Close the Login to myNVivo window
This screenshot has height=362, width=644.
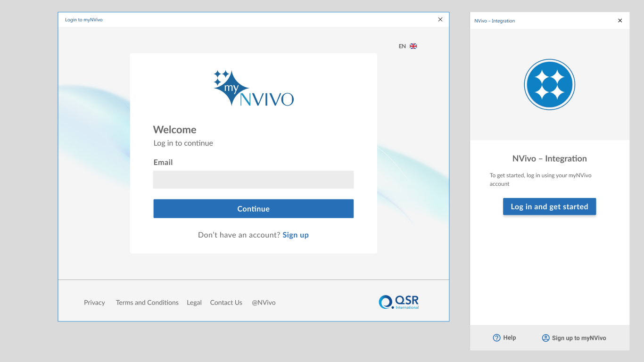(440, 19)
